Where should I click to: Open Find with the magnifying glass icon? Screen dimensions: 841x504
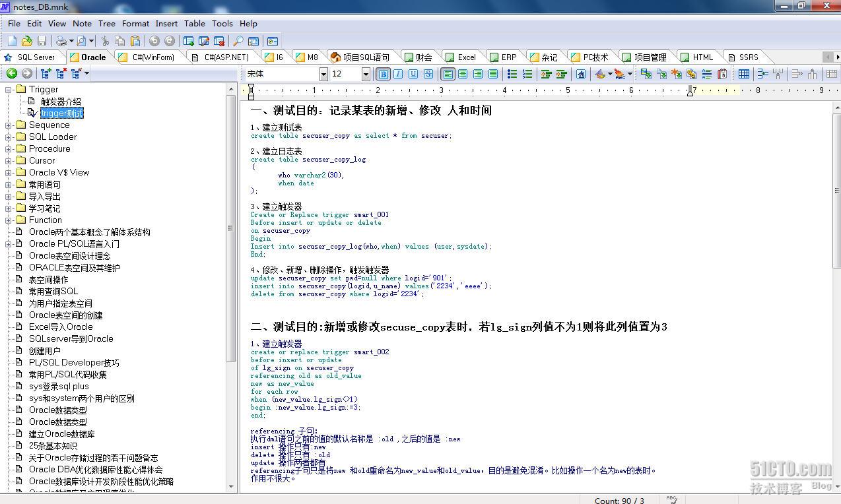pyautogui.click(x=238, y=41)
